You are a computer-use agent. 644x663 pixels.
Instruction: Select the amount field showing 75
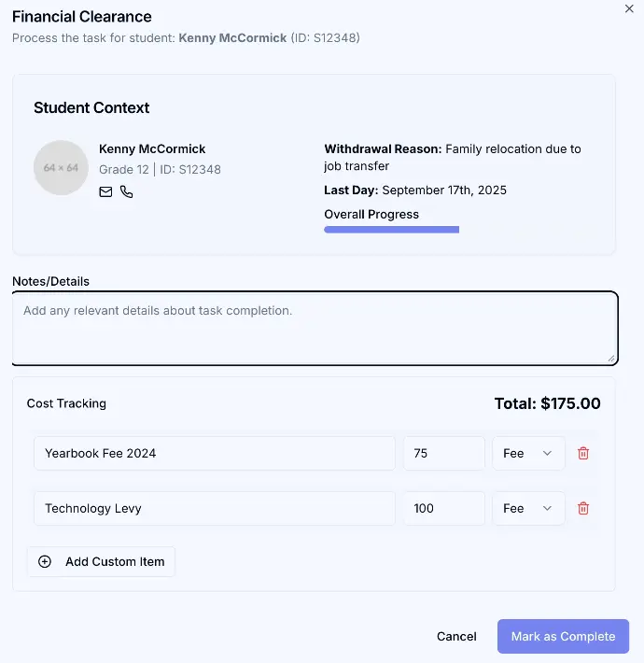tap(443, 454)
